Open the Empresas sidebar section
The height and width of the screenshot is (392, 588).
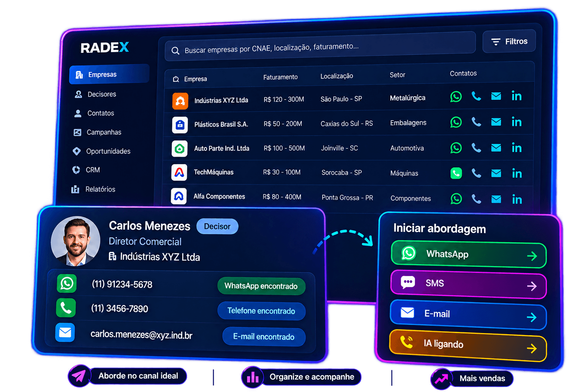109,74
